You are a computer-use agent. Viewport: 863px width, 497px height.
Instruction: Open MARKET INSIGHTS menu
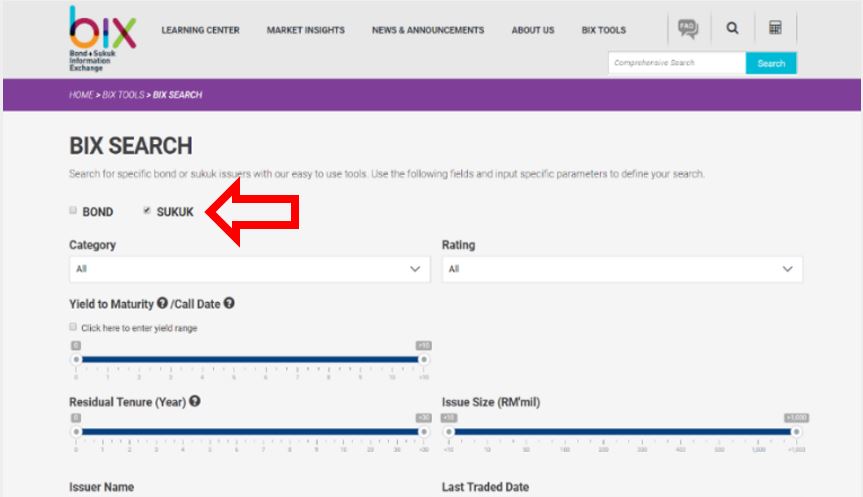pyautogui.click(x=305, y=30)
